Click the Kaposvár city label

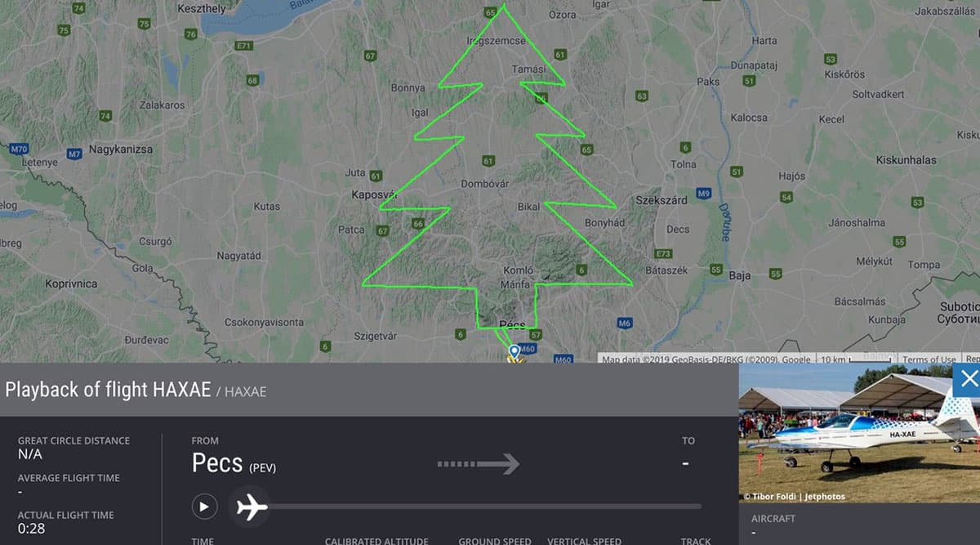(374, 194)
